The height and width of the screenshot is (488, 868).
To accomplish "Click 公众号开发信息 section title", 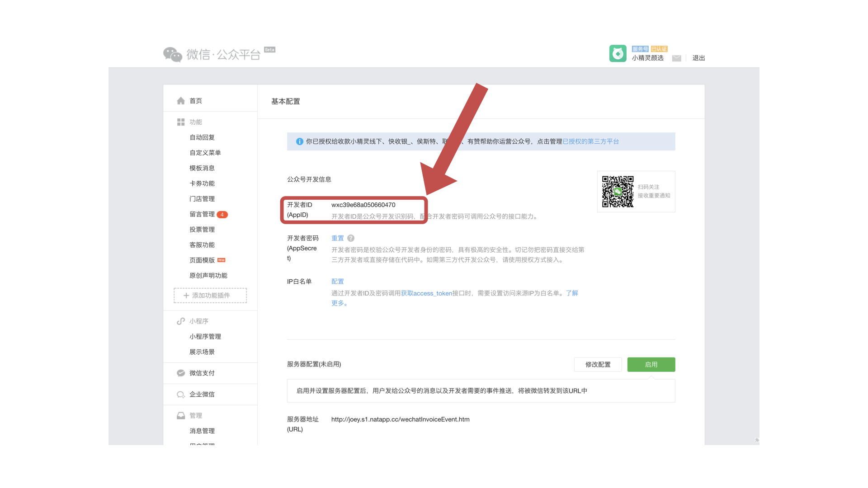I will tap(309, 179).
